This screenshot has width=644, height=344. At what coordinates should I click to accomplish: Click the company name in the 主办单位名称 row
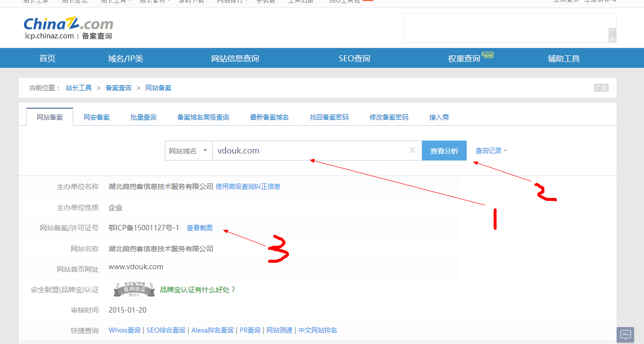(161, 186)
